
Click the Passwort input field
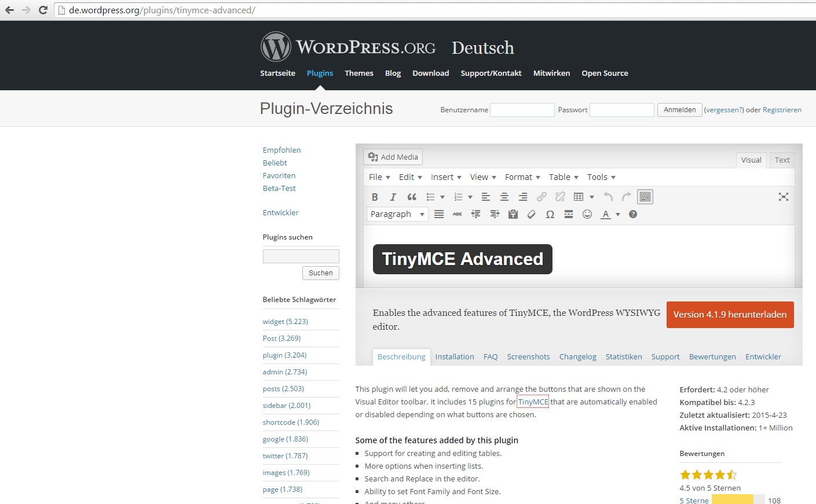[622, 110]
